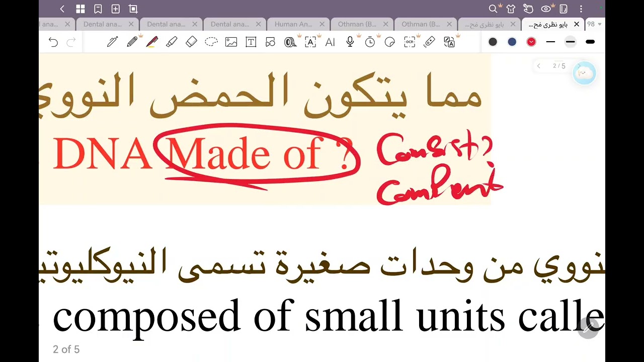
Task: Open the selected red color picker
Action: coord(531,42)
